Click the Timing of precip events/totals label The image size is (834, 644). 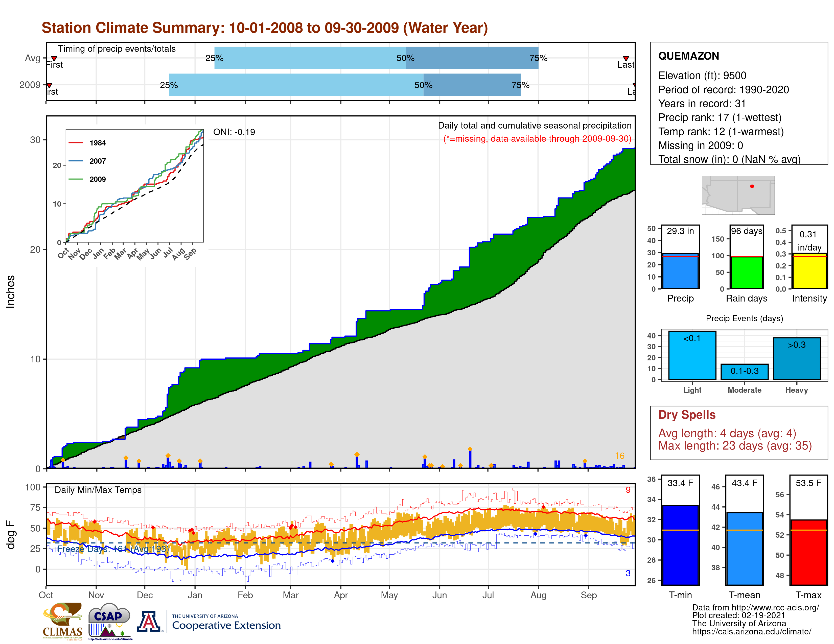coord(117,49)
